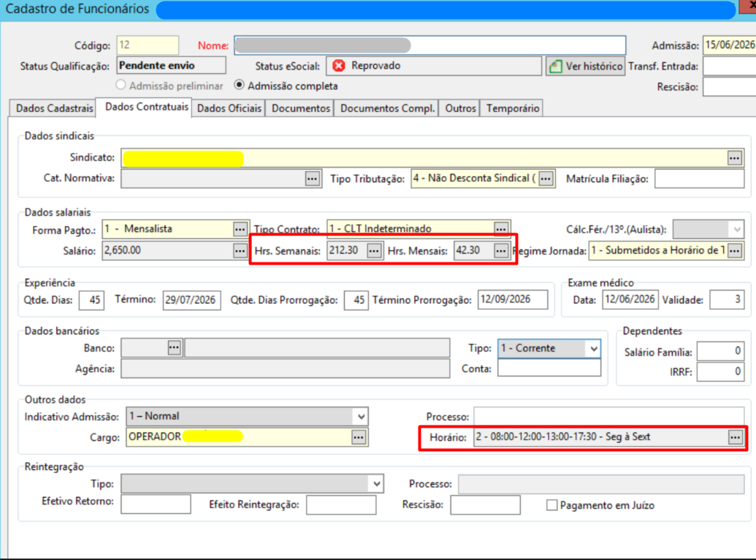The image size is (756, 560).
Task: Switch to Dados Oficiais tab
Action: pos(229,108)
